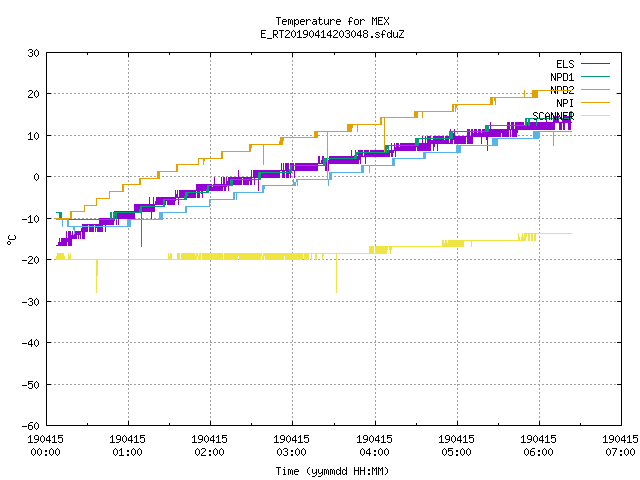The height and width of the screenshot is (480, 640).
Task: Select the file name E_RT20190414203048.sfduZ
Action: tap(332, 34)
